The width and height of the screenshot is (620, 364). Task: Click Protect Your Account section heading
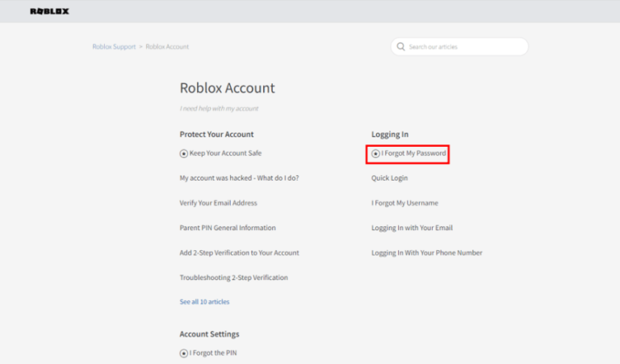(216, 134)
